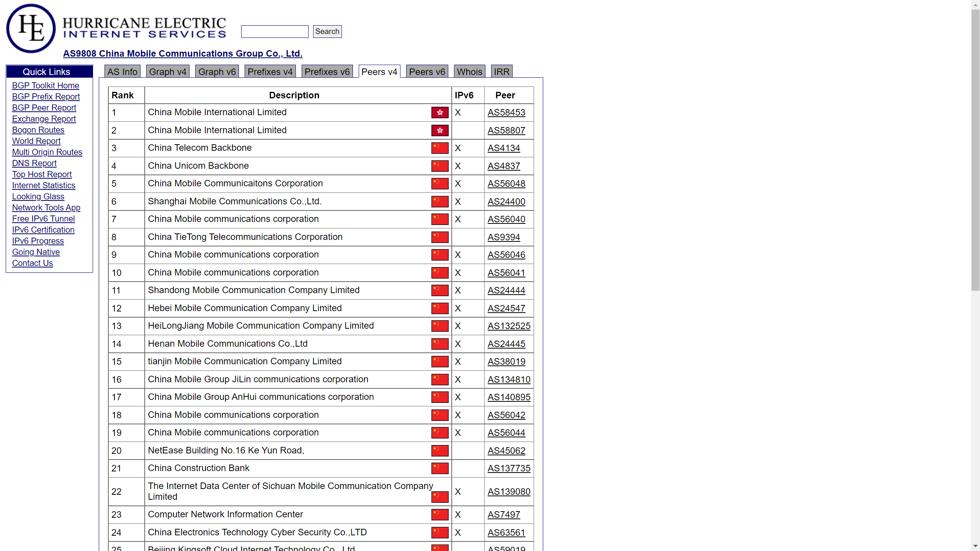This screenshot has height=551, width=980.
Task: Click the Hong Kong flag for AS58807
Action: (439, 130)
